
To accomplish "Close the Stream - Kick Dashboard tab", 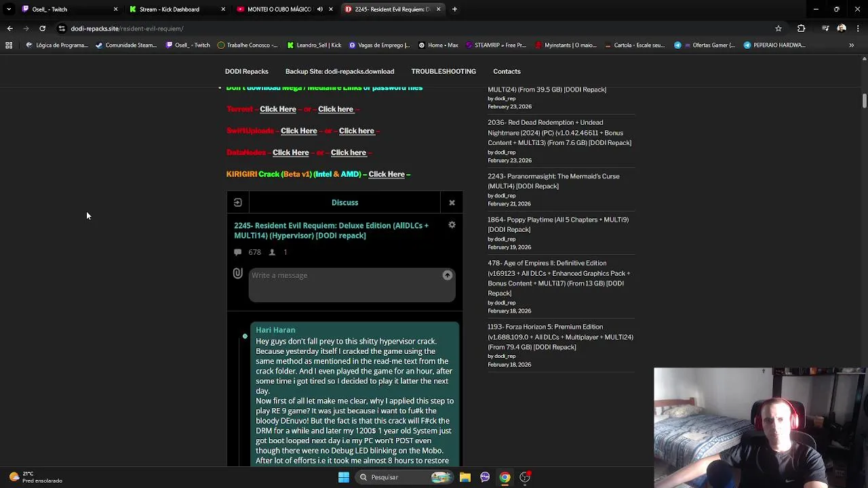I will click(x=223, y=9).
